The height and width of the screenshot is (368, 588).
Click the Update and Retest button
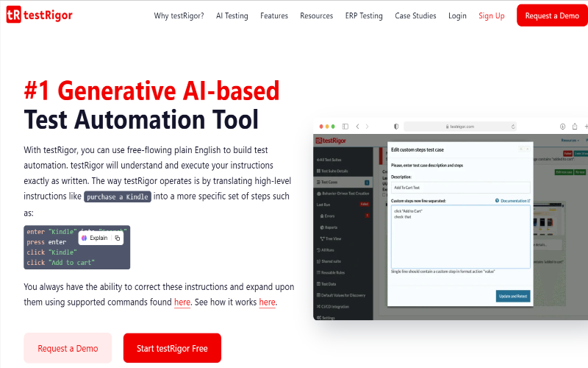click(513, 297)
